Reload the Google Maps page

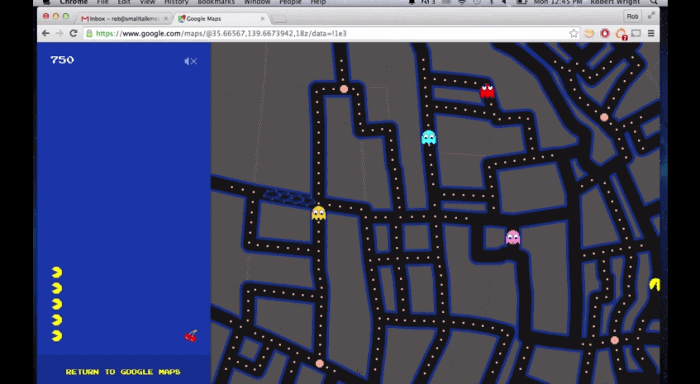tap(73, 33)
